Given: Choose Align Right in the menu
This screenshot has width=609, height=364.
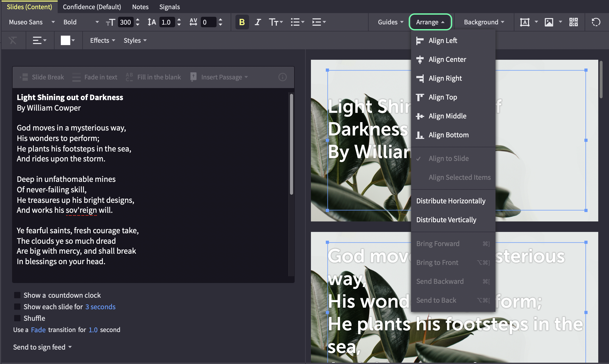Looking at the screenshot, I should (453, 78).
